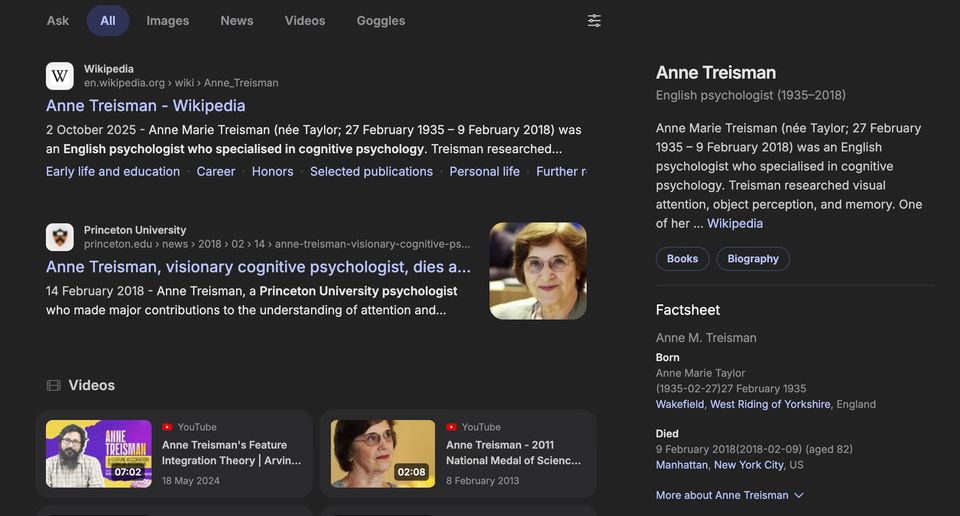
Task: Click the Wikipedia site name label
Action: (108, 69)
